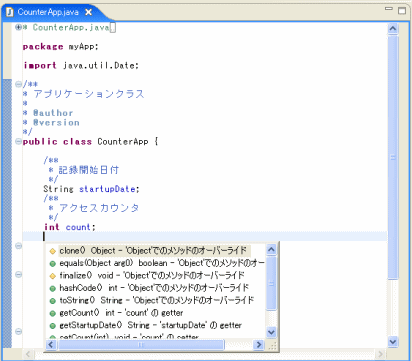Viewport: 412px width, 361px height.
Task: Collapse the public class CounterApp block
Action: pyautogui.click(x=18, y=141)
